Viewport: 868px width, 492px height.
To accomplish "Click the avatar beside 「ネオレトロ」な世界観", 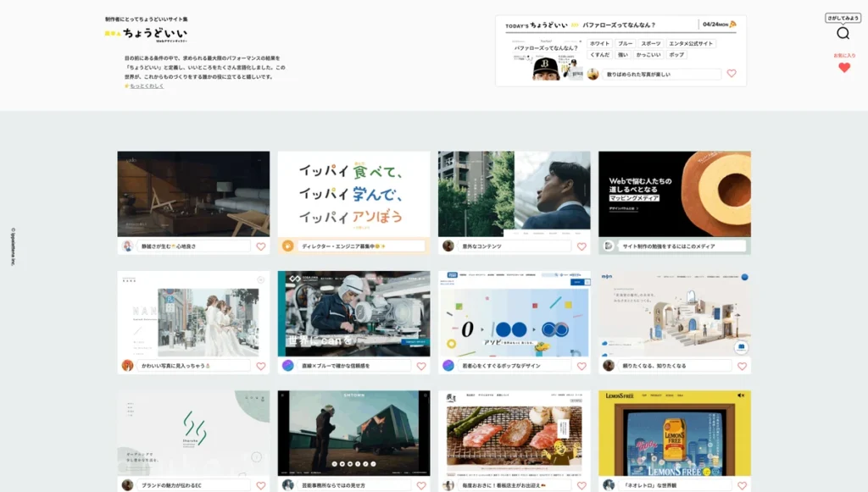I will point(609,485).
